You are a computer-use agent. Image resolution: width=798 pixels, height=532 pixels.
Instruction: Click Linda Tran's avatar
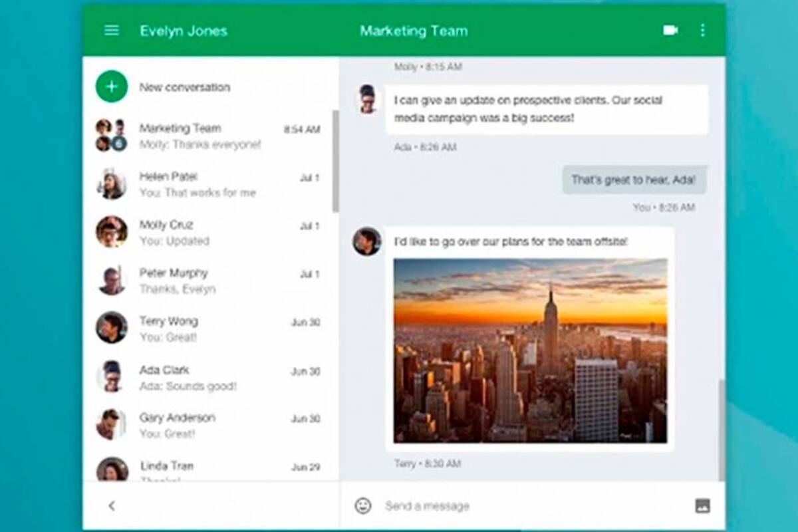pos(112,469)
